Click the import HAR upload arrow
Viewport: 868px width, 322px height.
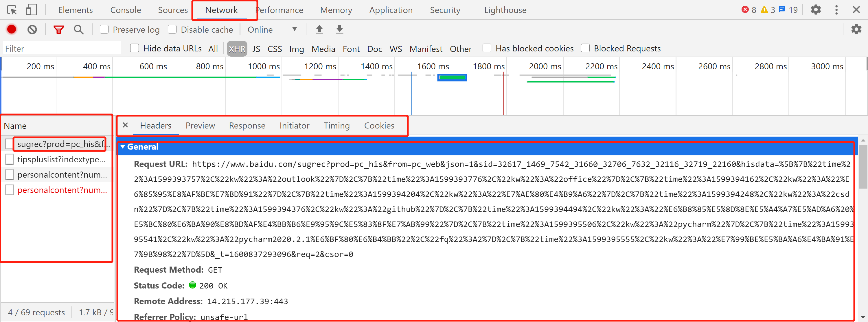[319, 30]
